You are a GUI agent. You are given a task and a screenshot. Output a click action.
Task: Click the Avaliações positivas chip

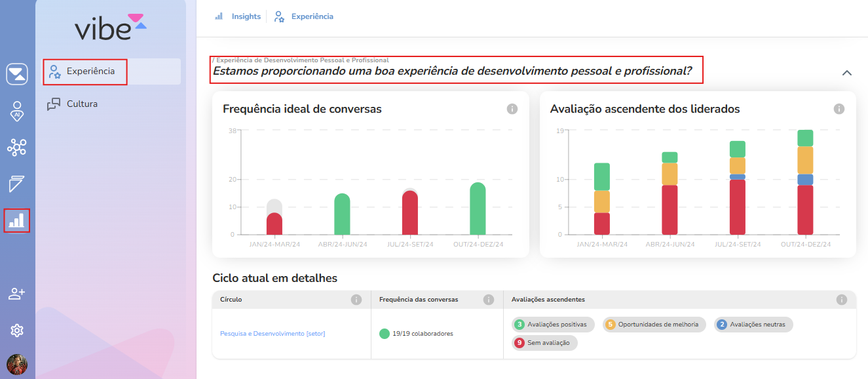coord(554,325)
